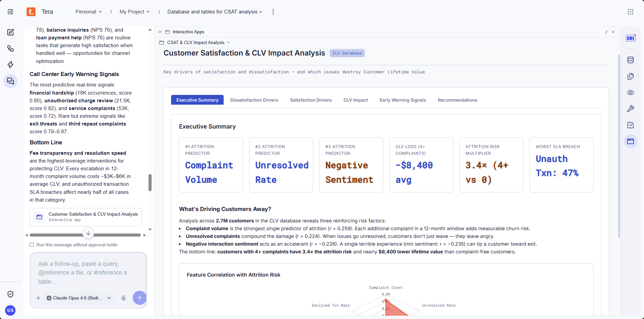Screen dimensions: 644x319
Task: Click the Call Center Early Warning Signals heading
Action: [x=74, y=74]
